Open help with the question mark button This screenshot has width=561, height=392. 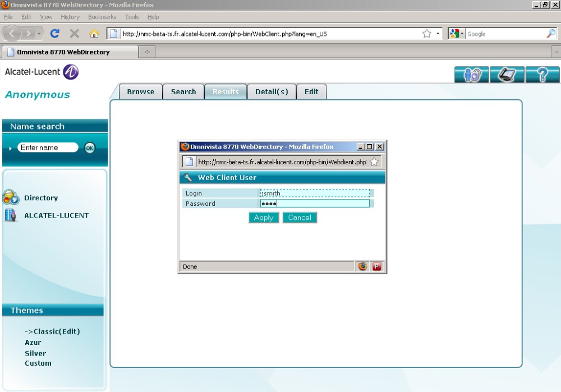click(x=542, y=75)
